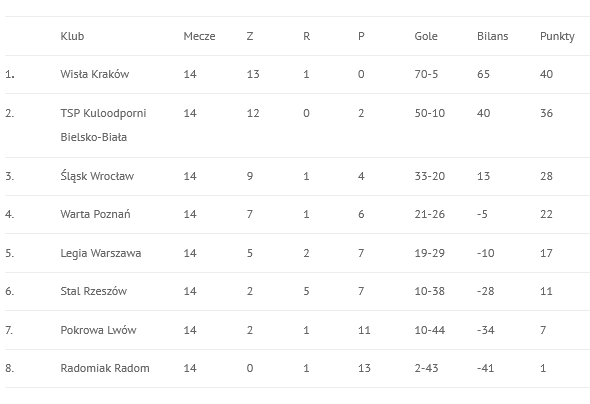Click the Z wins column header
This screenshot has width=590, height=404.
click(250, 36)
